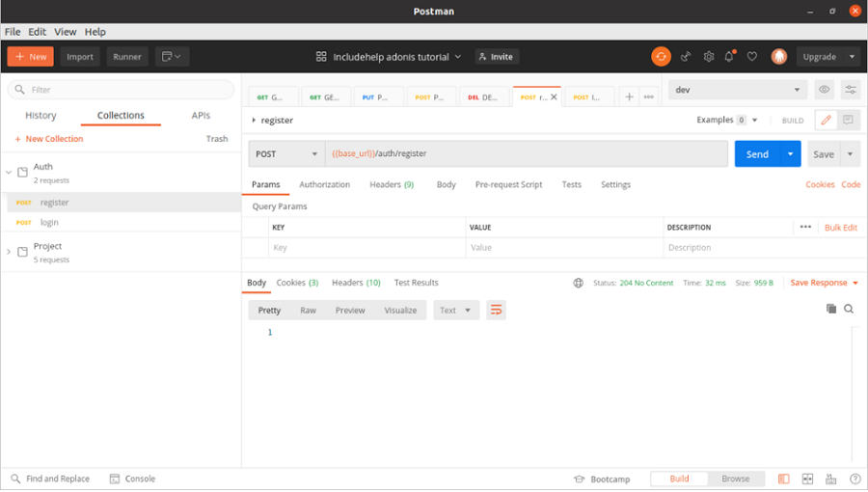Click the Import button
The image size is (868, 492).
point(80,57)
